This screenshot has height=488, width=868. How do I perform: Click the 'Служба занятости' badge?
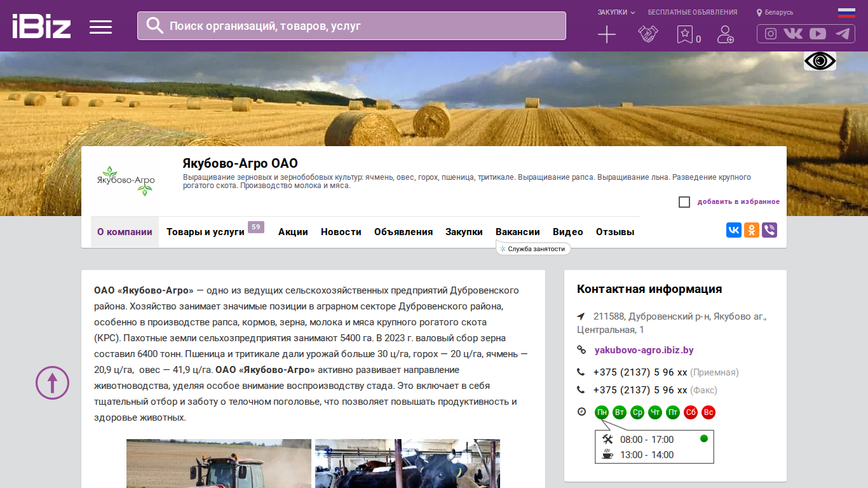pos(533,249)
